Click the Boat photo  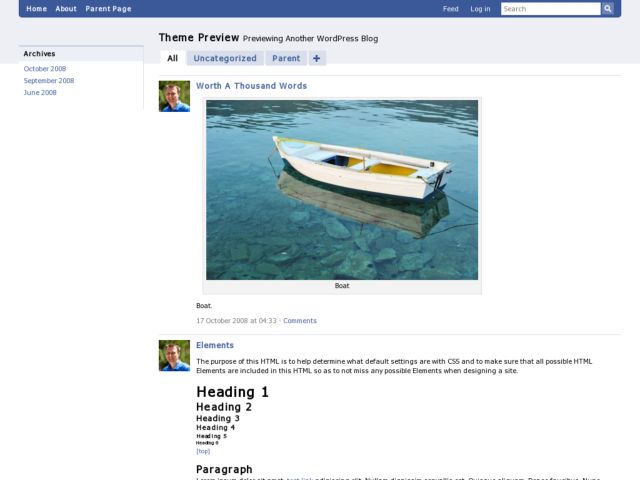point(342,190)
